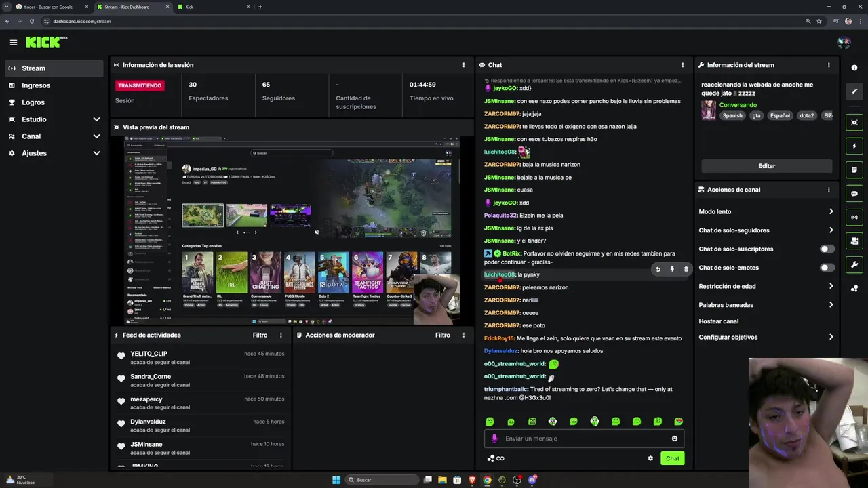Click the gta stream tag
868x488 pixels.
click(756, 115)
